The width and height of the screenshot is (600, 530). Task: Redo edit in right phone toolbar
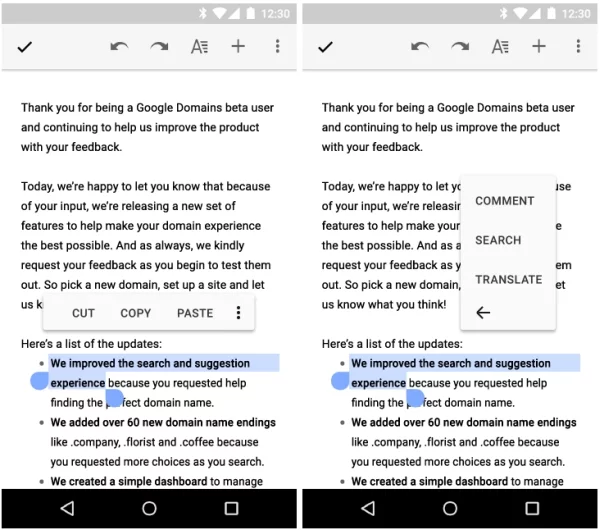coord(460,47)
